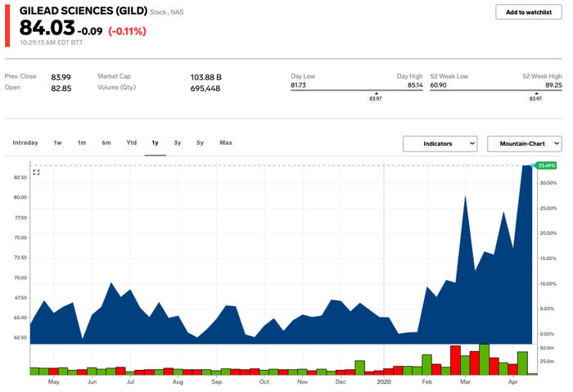Open the Indicators dropdown
573x392 pixels.
tap(440, 143)
